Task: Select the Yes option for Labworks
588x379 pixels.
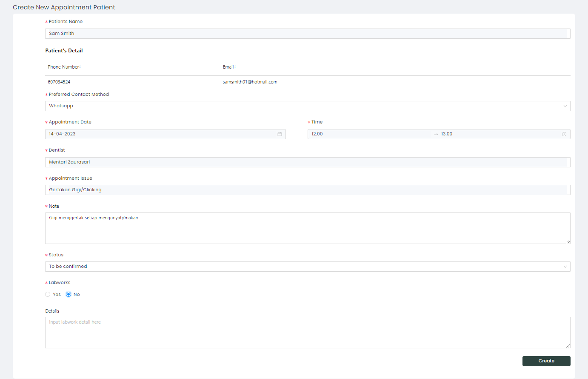Action: (48, 294)
